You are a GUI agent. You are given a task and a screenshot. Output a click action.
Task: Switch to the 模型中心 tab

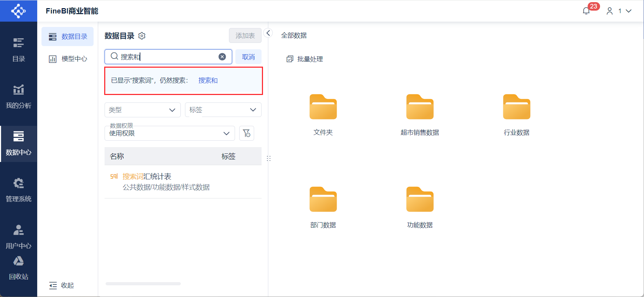click(x=68, y=59)
